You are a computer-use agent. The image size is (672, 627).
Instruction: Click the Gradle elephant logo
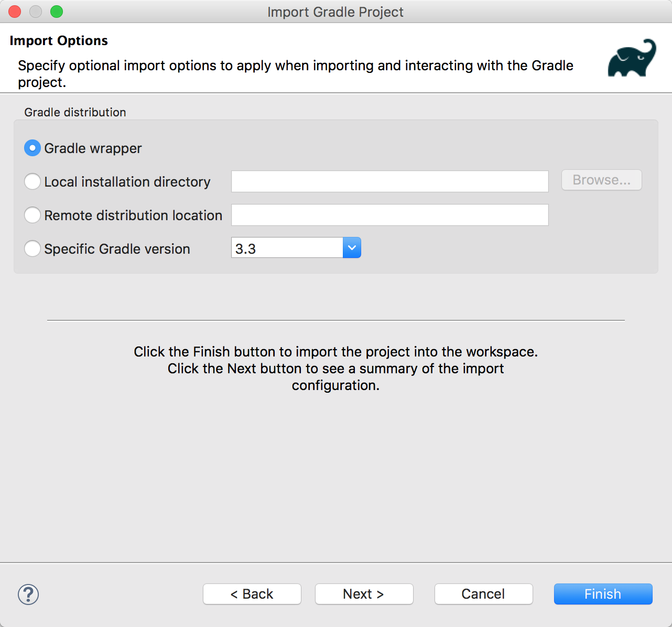pos(632,58)
